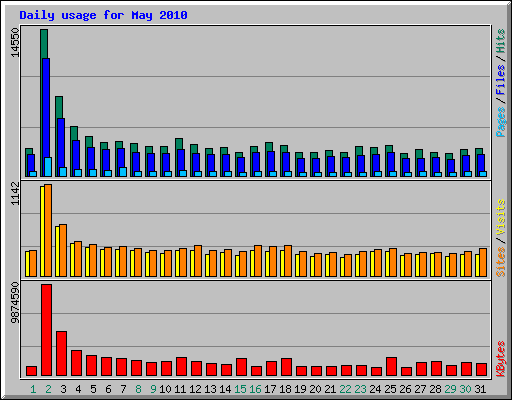
Task: Click the green "Hits" legend label
Action: [x=501, y=41]
